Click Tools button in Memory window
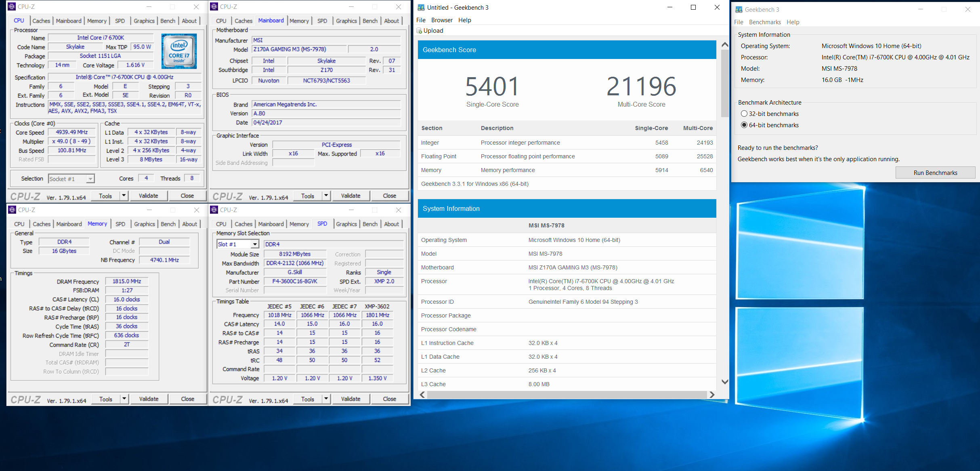This screenshot has height=471, width=980. pyautogui.click(x=106, y=399)
